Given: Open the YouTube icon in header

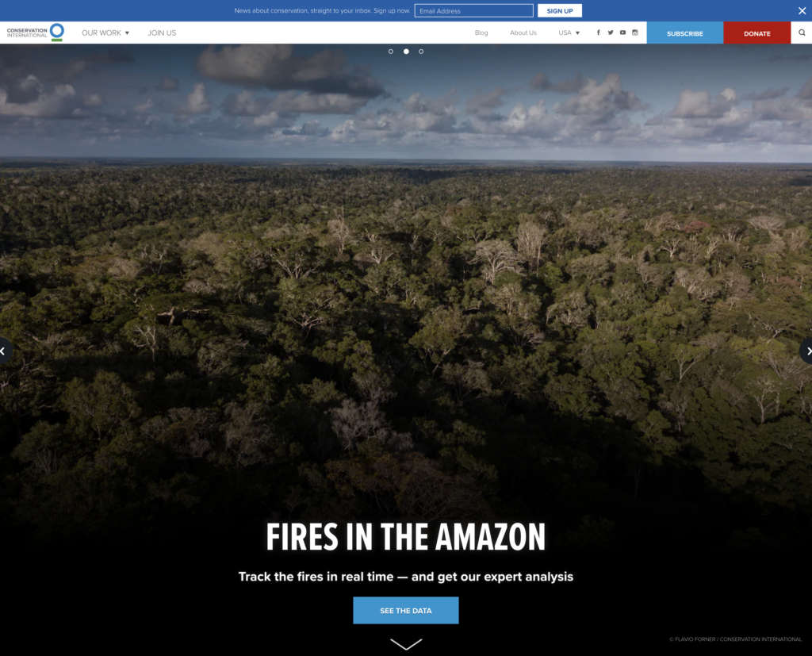Looking at the screenshot, I should [x=622, y=33].
